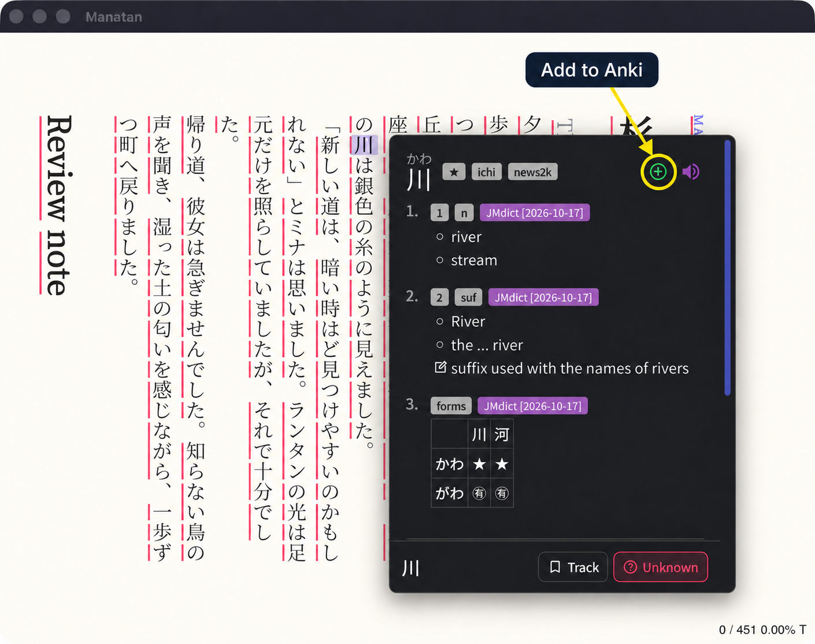Image resolution: width=815 pixels, height=644 pixels.
Task: Click 'the ... river' definition text
Action: point(487,345)
